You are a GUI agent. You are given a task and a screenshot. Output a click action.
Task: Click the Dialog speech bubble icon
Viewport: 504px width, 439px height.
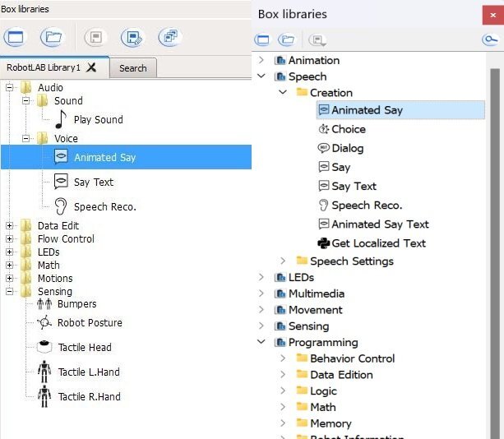(x=323, y=148)
